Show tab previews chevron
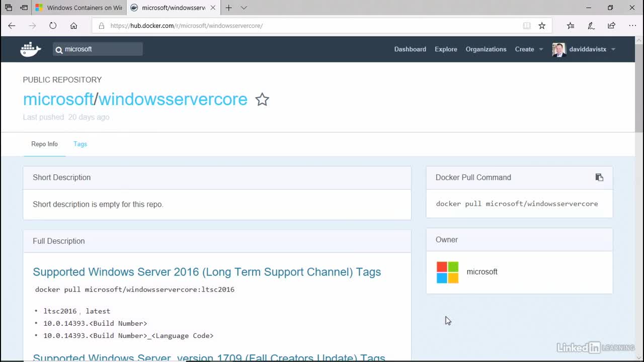This screenshot has height=362, width=644. (244, 8)
